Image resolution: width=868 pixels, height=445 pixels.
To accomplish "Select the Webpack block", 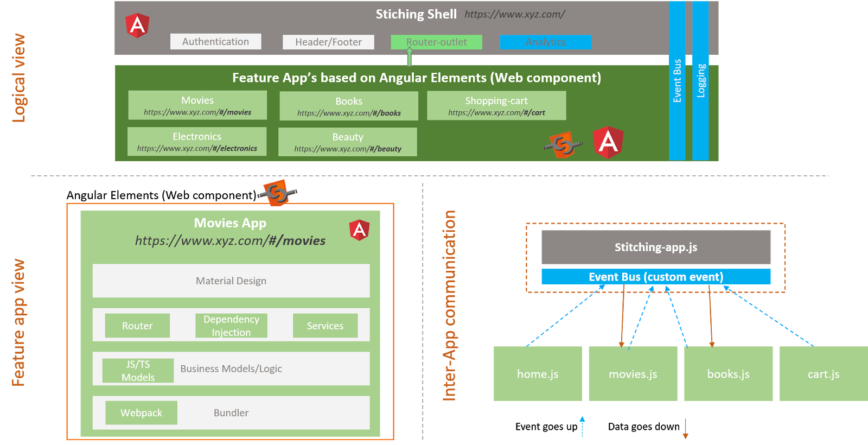I will 141,412.
